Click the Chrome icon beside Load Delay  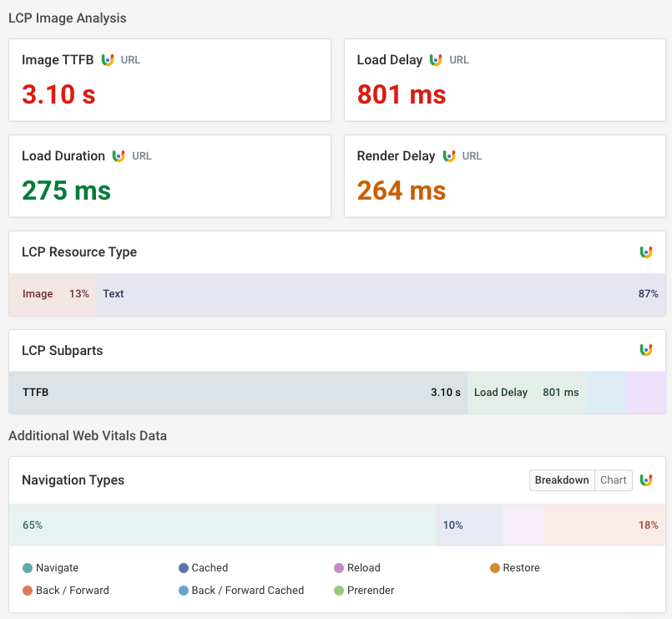coord(437,59)
